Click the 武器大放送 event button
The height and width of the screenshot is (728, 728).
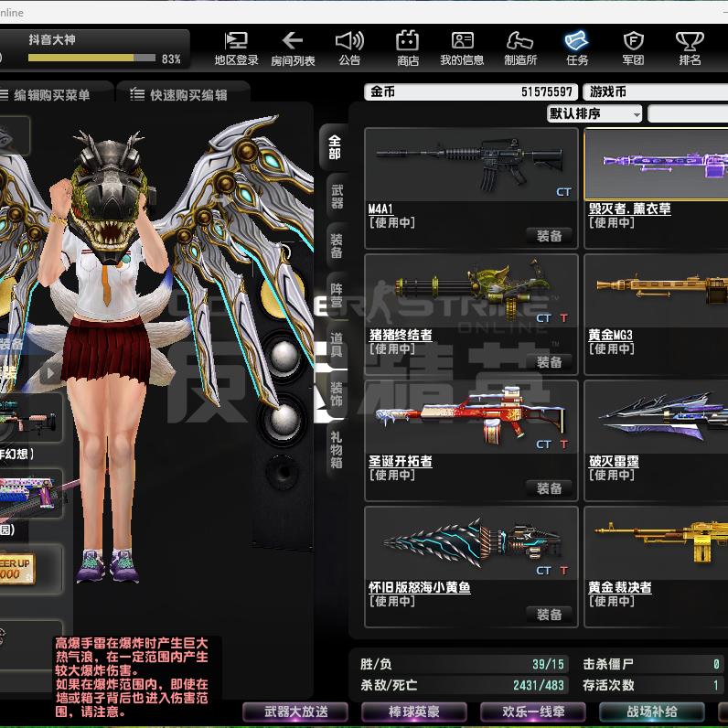click(295, 712)
